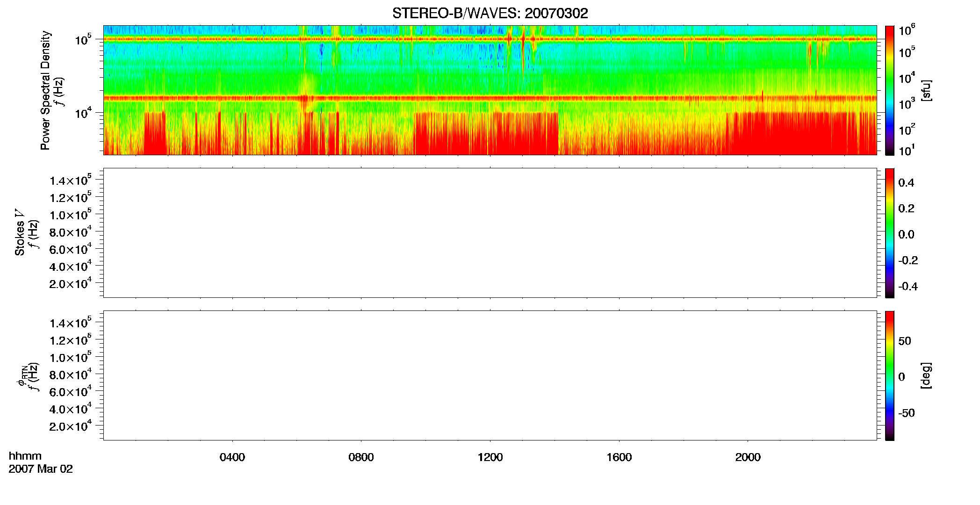The image size is (980, 505).
Task: Click the [sfu] unit label
Action: pos(926,90)
